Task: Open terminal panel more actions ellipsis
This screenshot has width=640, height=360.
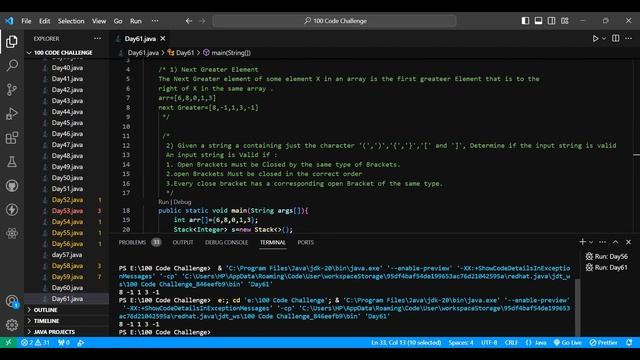Action: point(602,242)
